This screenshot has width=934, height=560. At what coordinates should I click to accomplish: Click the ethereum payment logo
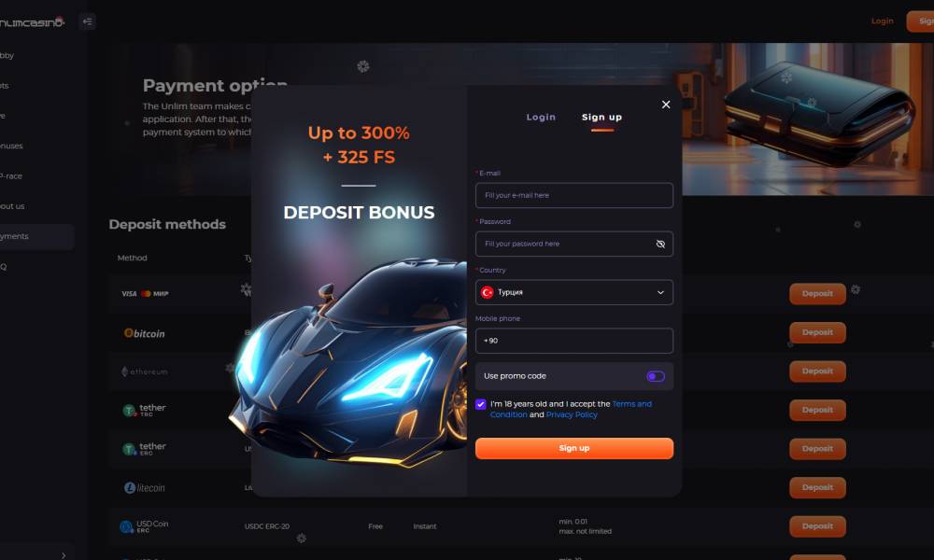tap(144, 371)
